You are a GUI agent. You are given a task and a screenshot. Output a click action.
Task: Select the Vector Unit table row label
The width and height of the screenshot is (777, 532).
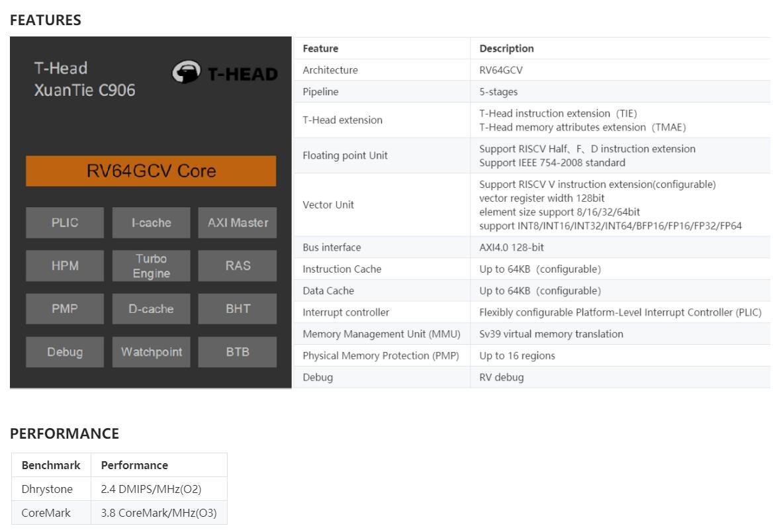pyautogui.click(x=328, y=205)
